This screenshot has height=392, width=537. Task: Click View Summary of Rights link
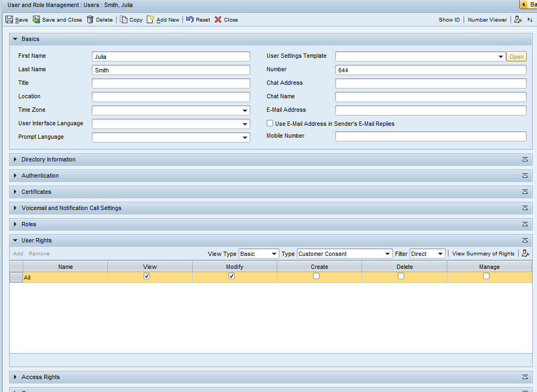point(483,254)
